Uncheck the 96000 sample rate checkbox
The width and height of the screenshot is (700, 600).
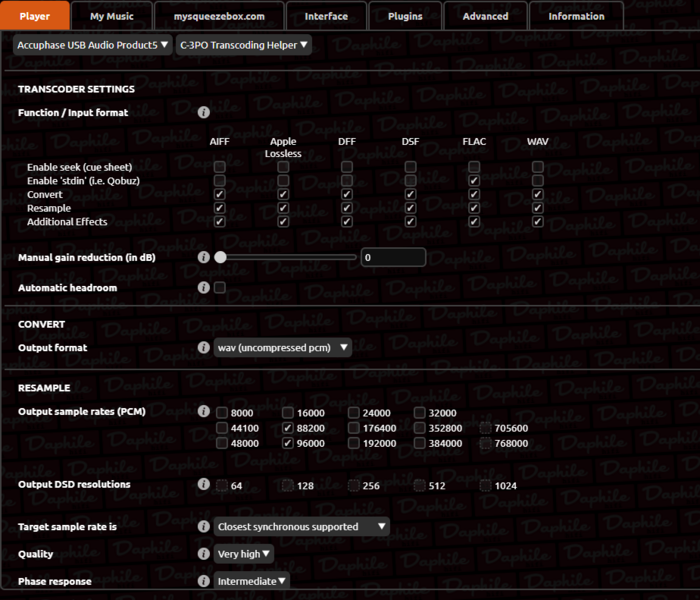coord(288,443)
